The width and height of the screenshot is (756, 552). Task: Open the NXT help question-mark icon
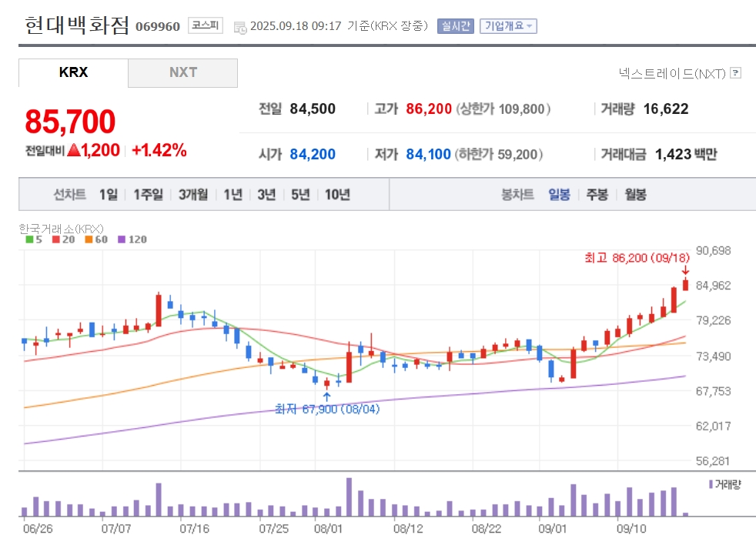coord(735,73)
